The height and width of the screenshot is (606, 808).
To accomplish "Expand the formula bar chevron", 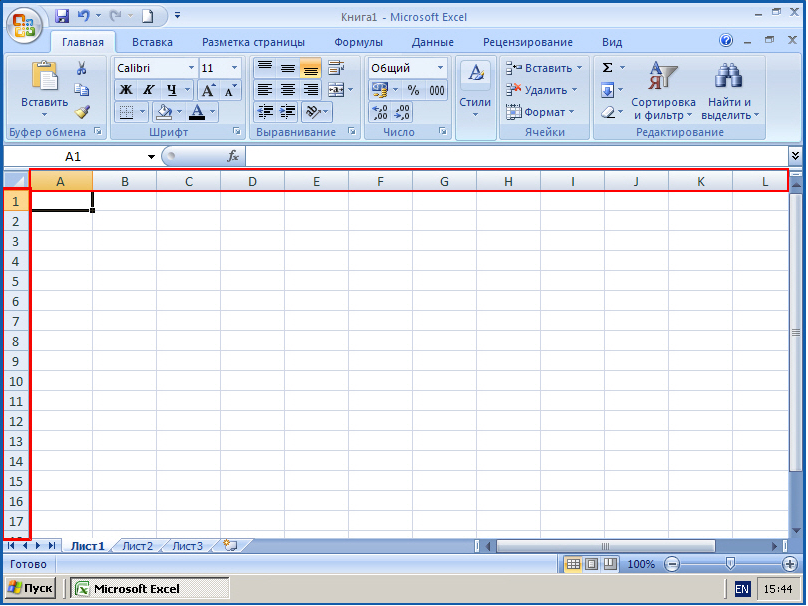I will (795, 156).
